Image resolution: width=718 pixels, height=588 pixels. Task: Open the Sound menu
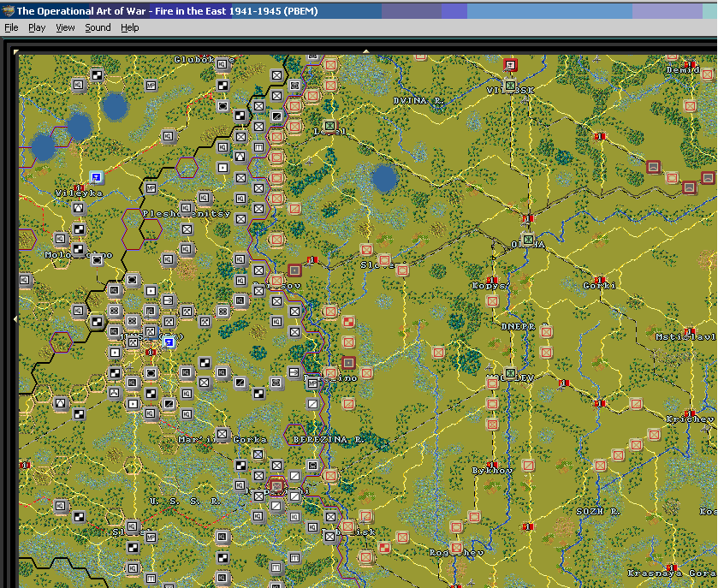[x=98, y=28]
